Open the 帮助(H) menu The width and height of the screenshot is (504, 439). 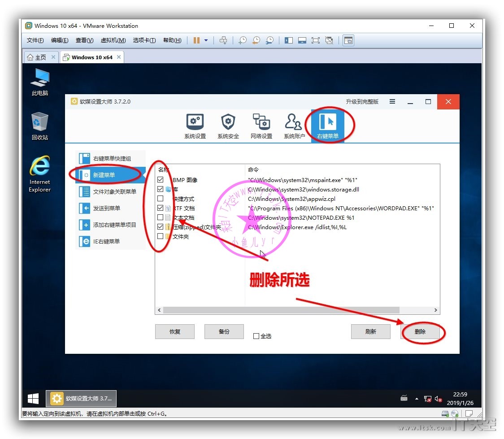[x=172, y=40]
